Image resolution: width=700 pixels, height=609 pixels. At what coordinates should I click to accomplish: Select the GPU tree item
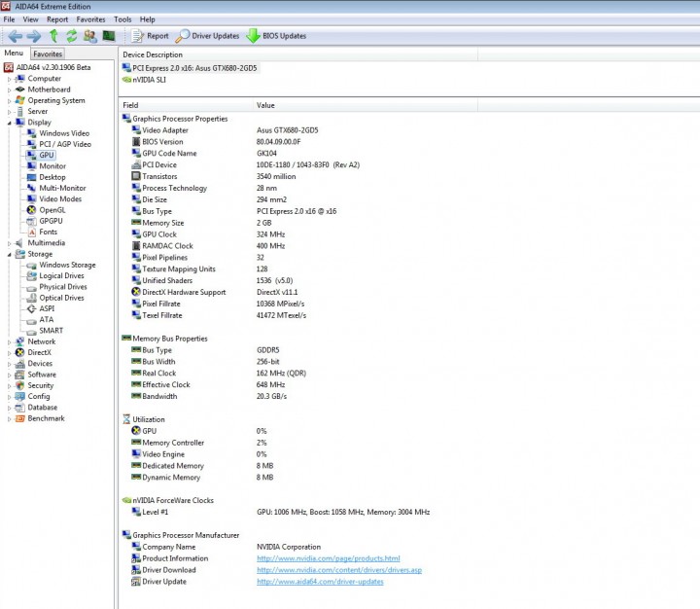tap(47, 155)
